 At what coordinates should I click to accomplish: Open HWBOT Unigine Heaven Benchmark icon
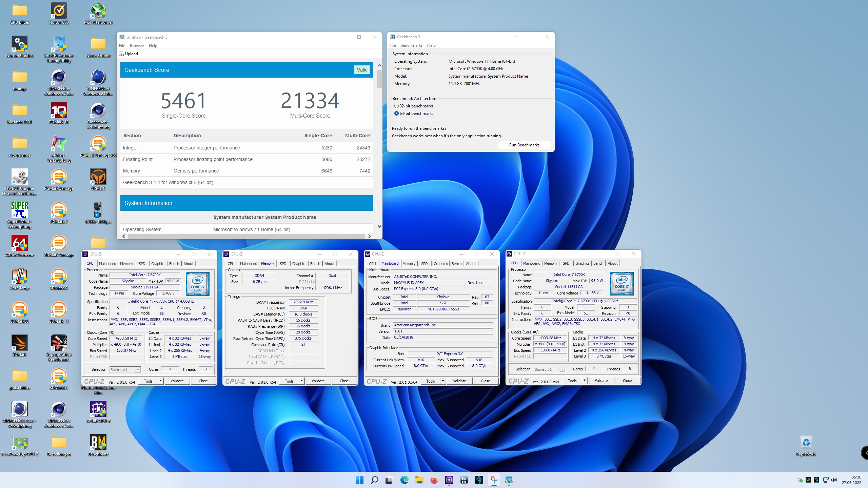click(x=20, y=182)
